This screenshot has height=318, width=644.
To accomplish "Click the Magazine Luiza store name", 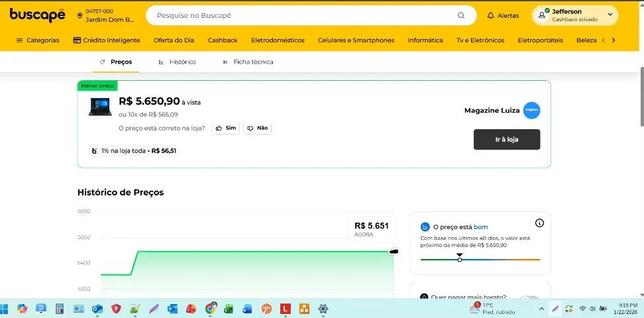I will coord(492,111).
